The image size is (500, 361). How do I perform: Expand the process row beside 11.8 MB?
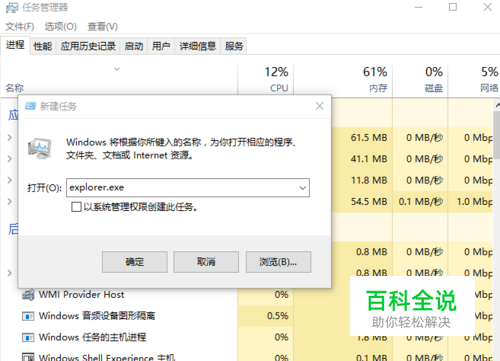10,180
